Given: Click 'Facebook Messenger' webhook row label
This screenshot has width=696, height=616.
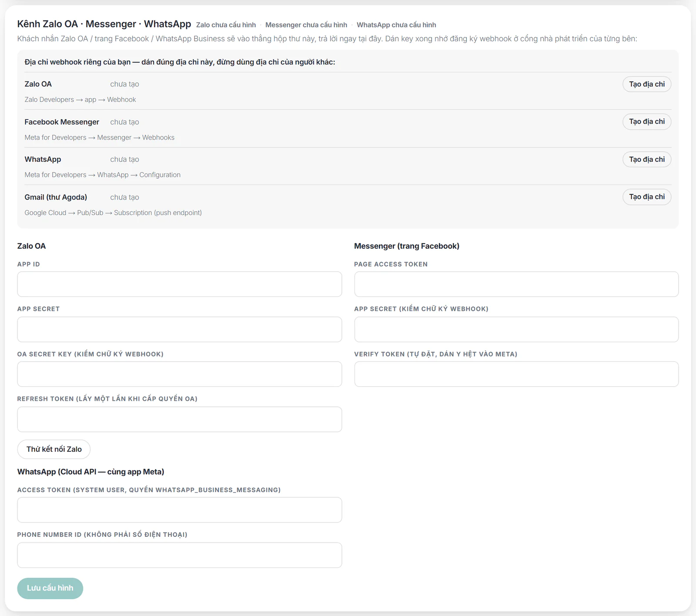Looking at the screenshot, I should (x=62, y=122).
